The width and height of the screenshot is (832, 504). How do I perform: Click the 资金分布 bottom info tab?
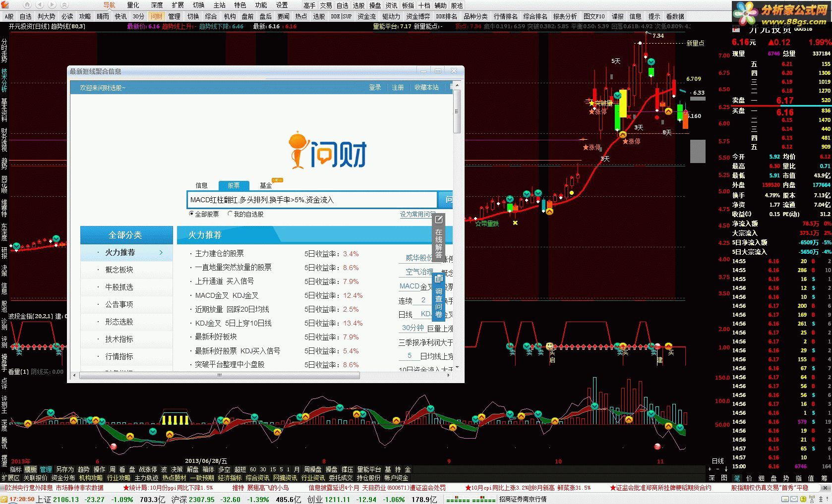coord(63,478)
